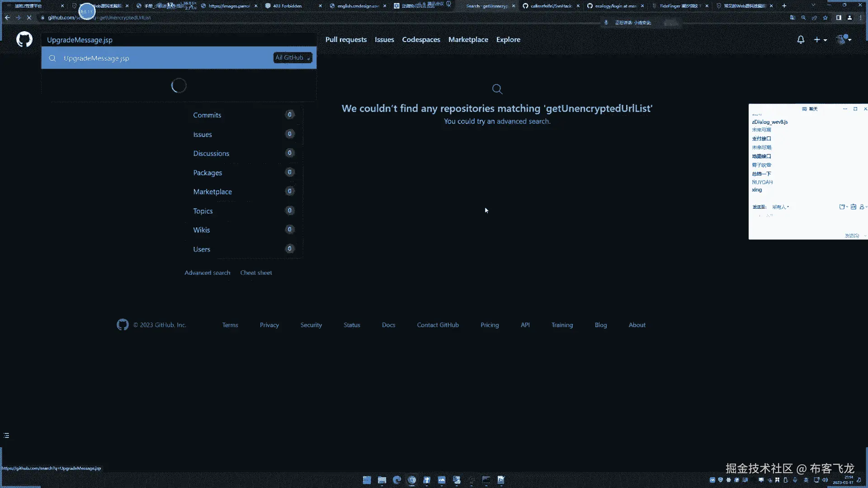Image resolution: width=868 pixels, height=488 pixels.
Task: Click the browser stop loading icon
Action: [x=29, y=18]
